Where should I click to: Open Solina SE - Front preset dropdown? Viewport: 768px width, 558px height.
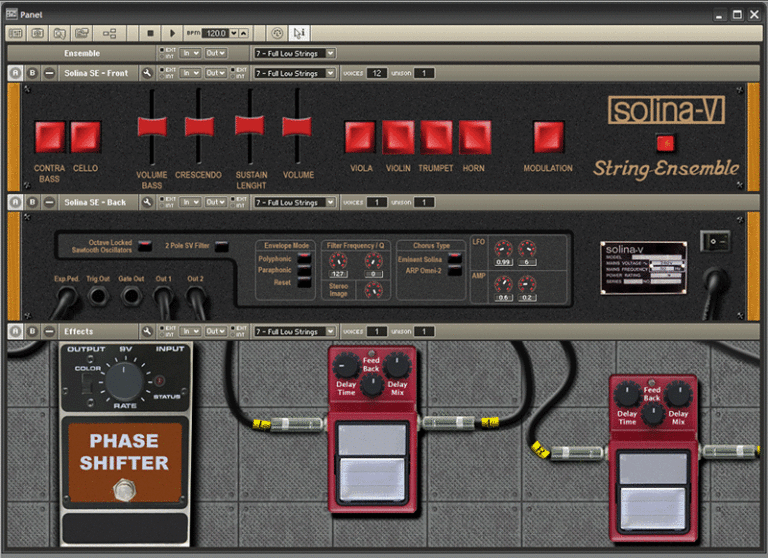294,73
